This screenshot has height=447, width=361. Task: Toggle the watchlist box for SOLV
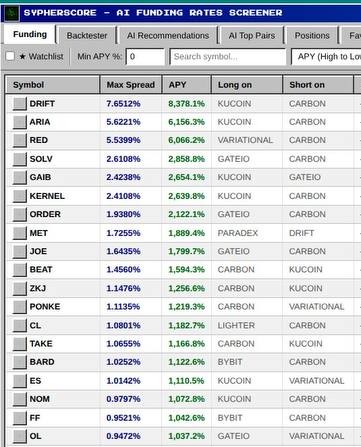tap(19, 159)
